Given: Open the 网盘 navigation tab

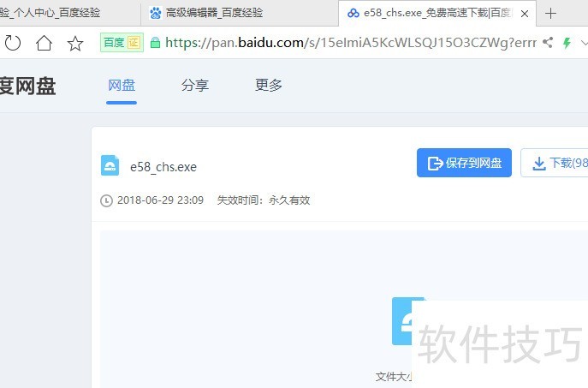Looking at the screenshot, I should (x=122, y=86).
